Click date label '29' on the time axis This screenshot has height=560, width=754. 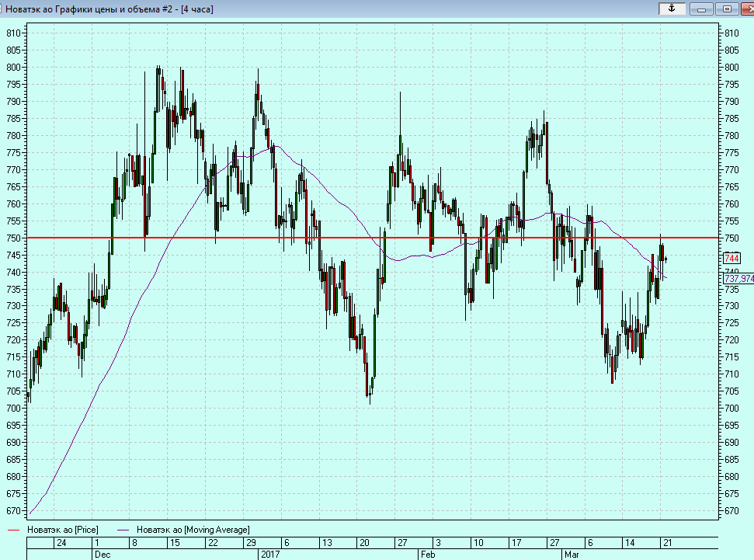251,543
